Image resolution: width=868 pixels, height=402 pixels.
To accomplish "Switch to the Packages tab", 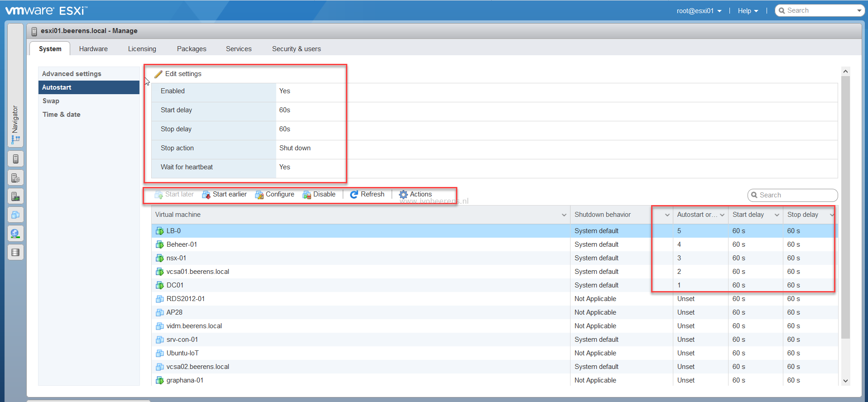I will coord(192,49).
